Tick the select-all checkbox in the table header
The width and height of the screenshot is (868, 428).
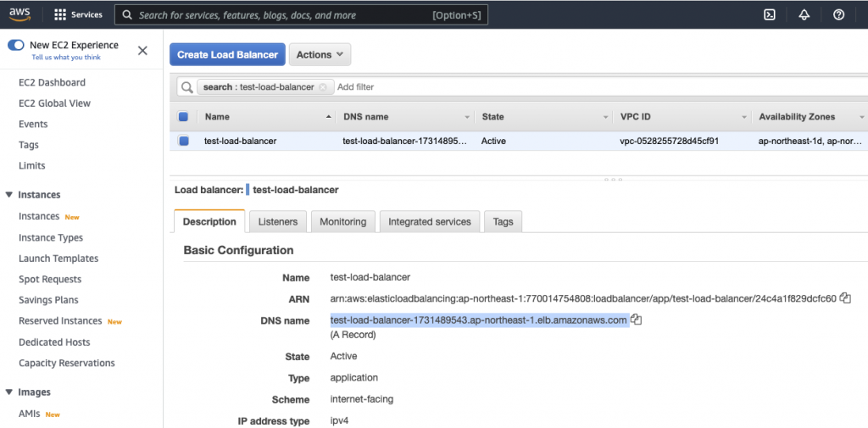click(183, 116)
